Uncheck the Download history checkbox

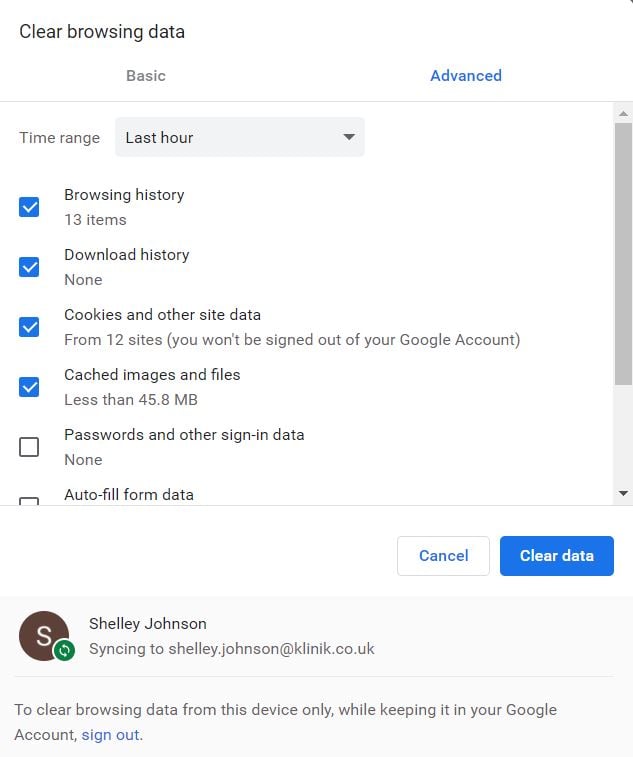[x=29, y=267]
